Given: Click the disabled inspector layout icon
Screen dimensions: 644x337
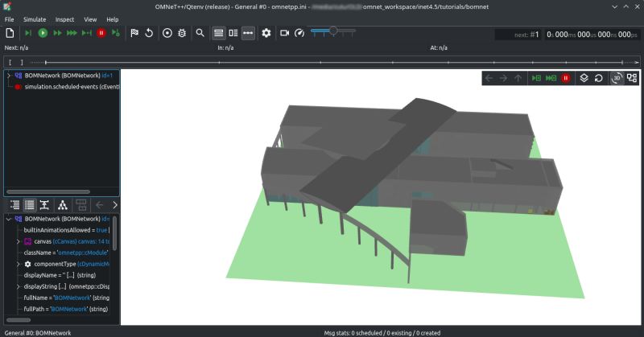Looking at the screenshot, I should pyautogui.click(x=81, y=205).
